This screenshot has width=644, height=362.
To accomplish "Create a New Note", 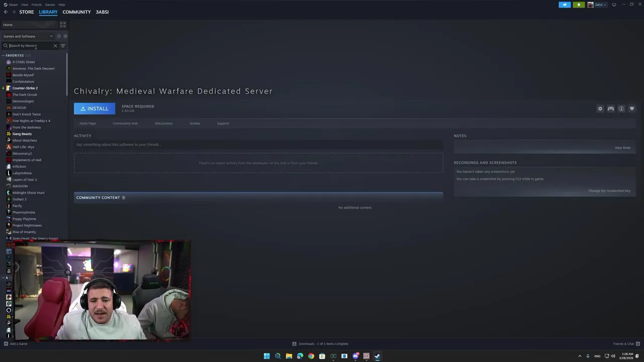I will pyautogui.click(x=622, y=148).
